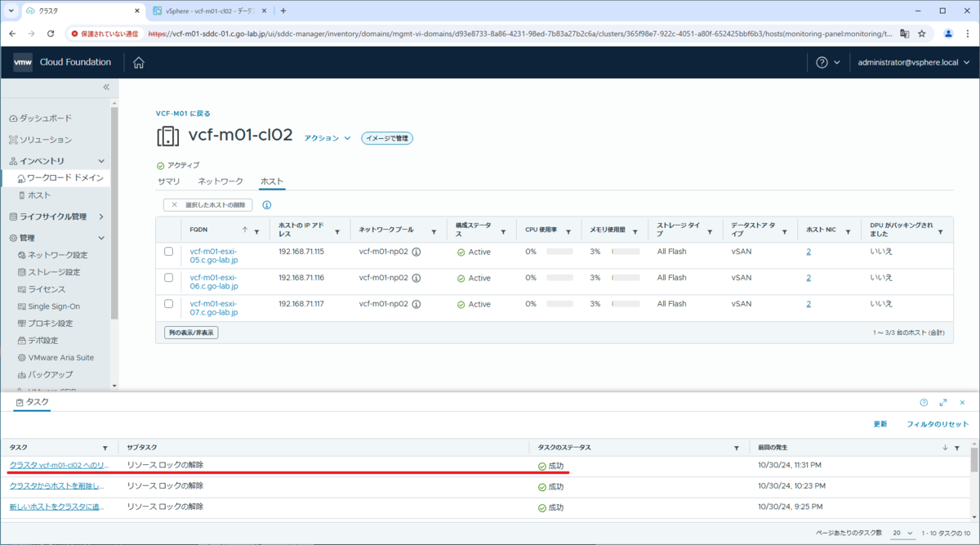The image size is (980, 545).
Task: Click the イメージで管理 button
Action: coord(387,138)
